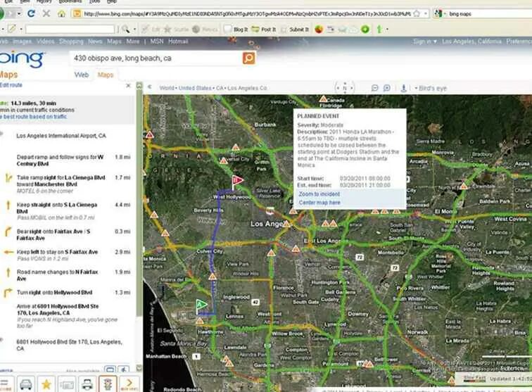Click the car directions icon in bottom bar
This screenshot has height=392, width=532.
(x=26, y=384)
